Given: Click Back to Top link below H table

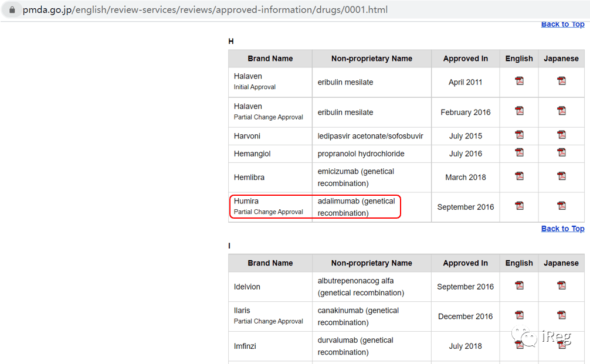Looking at the screenshot, I should (562, 229).
